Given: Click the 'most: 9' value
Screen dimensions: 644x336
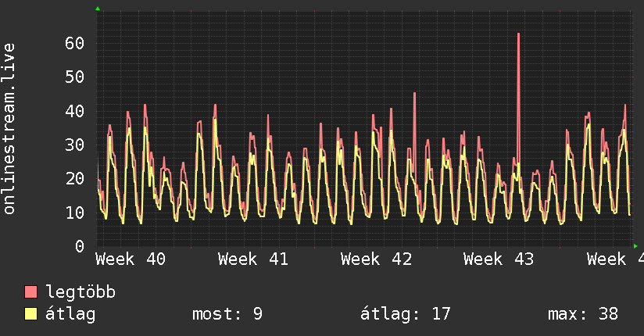Looking at the screenshot, I should pos(227,314).
